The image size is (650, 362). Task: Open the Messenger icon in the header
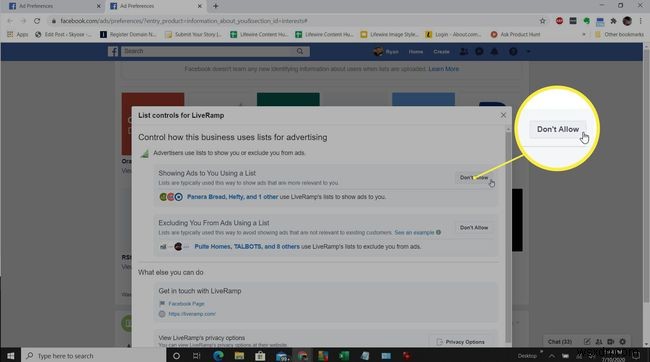[x=479, y=52]
